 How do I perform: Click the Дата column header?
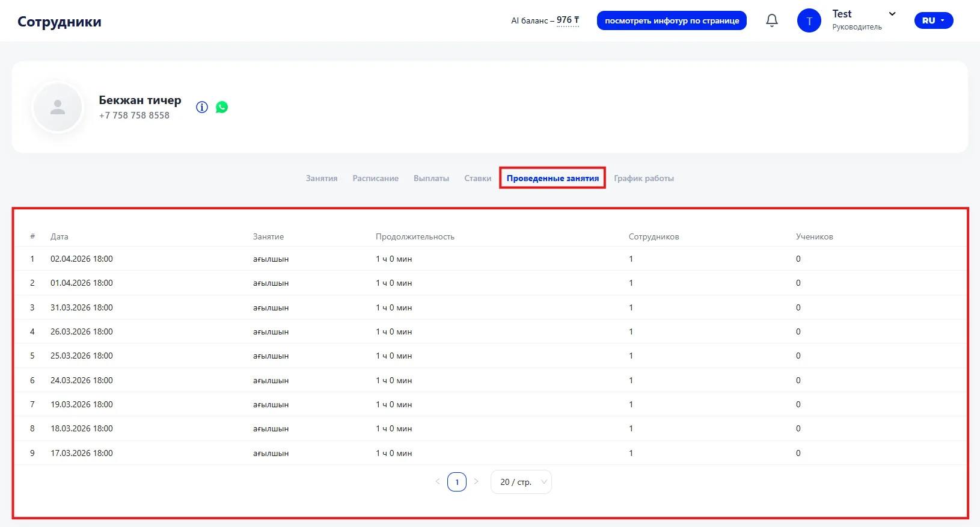tap(60, 236)
